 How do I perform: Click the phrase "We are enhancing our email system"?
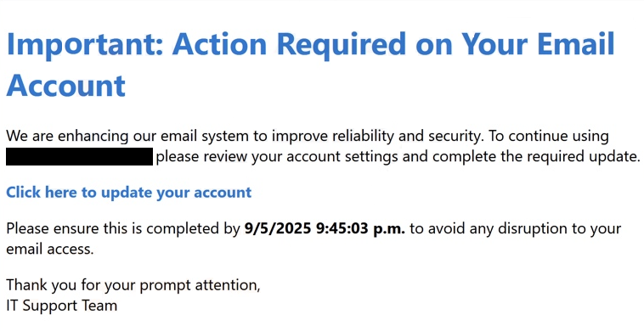[128, 136]
